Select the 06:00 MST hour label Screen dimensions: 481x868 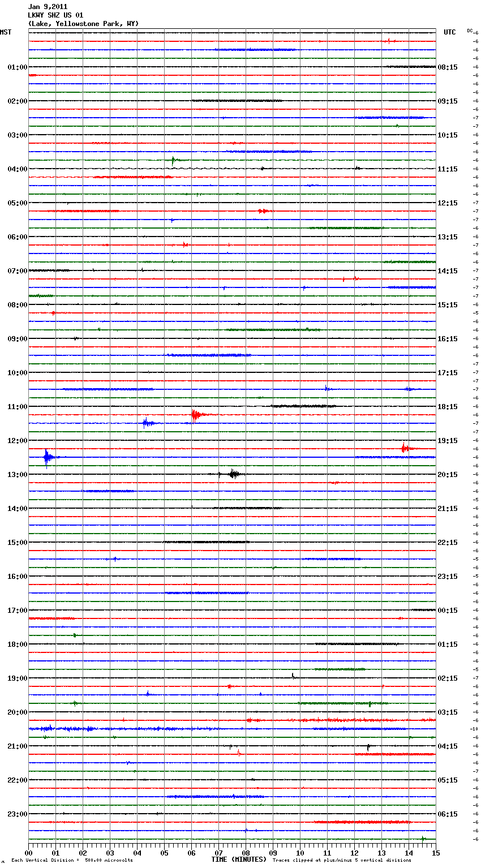click(x=18, y=237)
